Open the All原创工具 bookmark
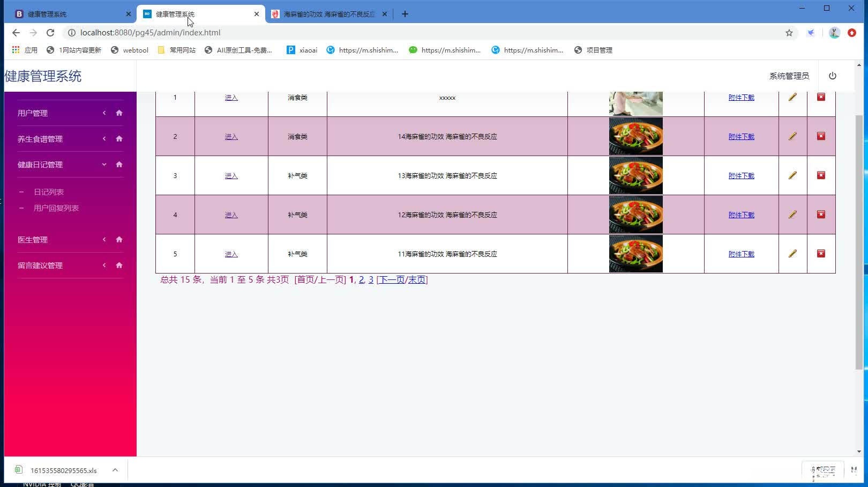 click(238, 50)
